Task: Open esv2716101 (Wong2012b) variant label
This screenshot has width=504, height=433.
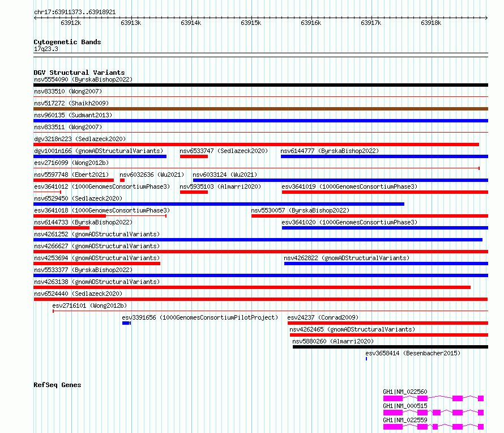Action: [89, 305]
